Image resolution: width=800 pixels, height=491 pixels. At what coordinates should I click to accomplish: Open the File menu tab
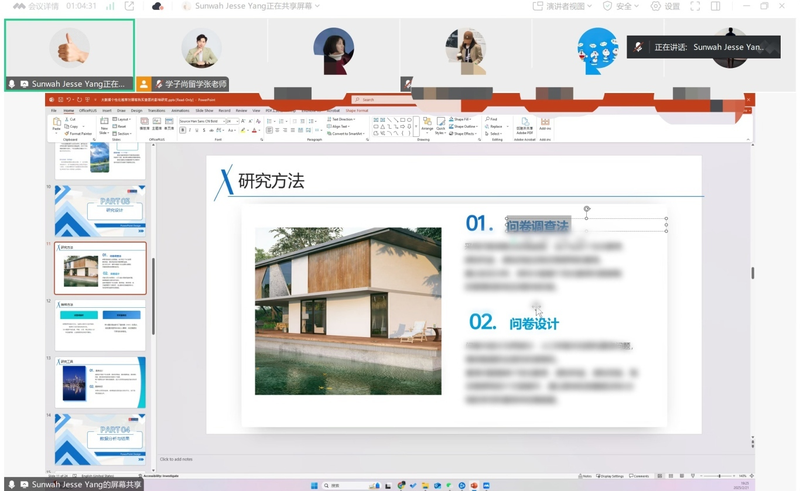click(x=54, y=111)
